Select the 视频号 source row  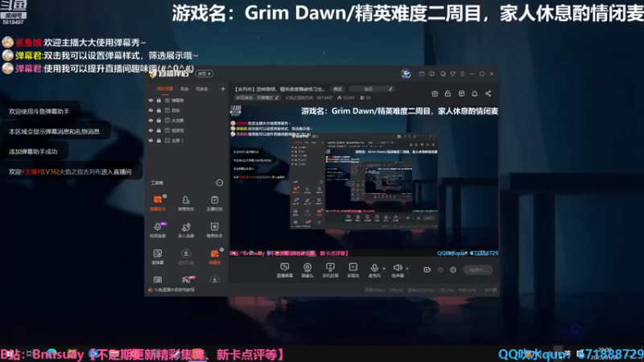(187, 130)
